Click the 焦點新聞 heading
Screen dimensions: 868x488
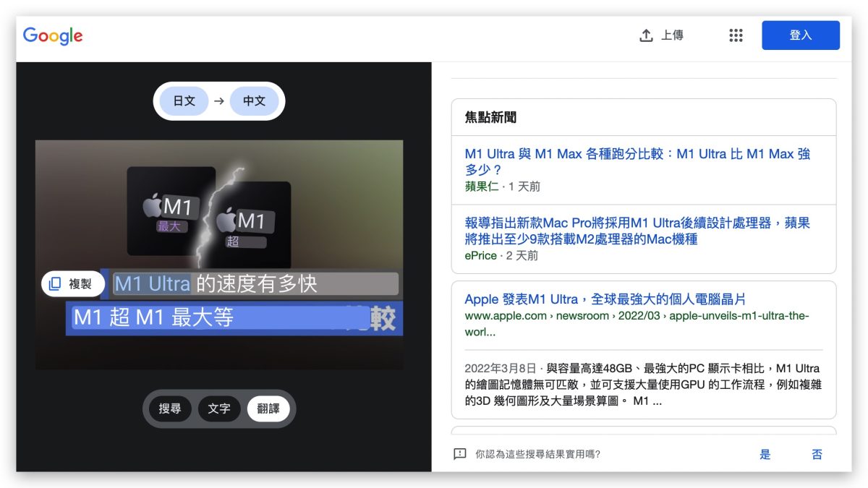pyautogui.click(x=490, y=118)
